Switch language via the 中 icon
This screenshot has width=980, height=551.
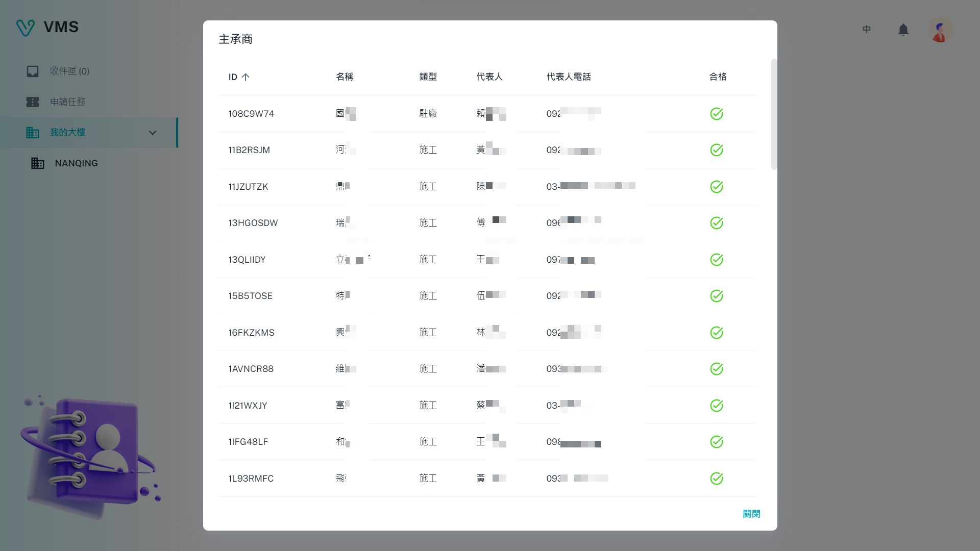coord(866,30)
